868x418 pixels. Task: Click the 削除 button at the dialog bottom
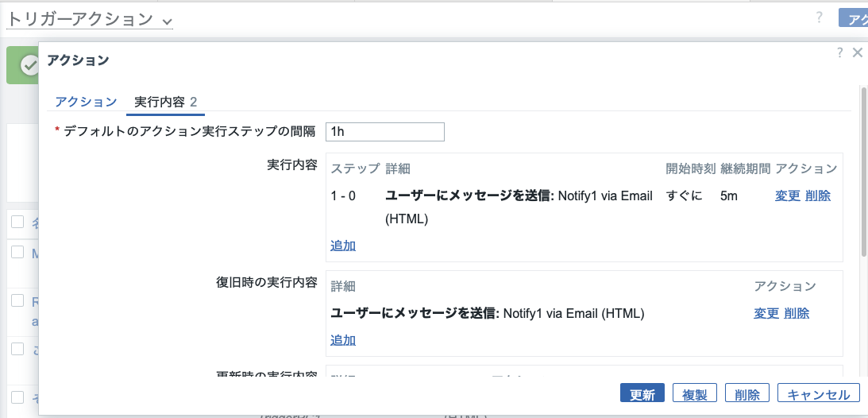pyautogui.click(x=747, y=394)
